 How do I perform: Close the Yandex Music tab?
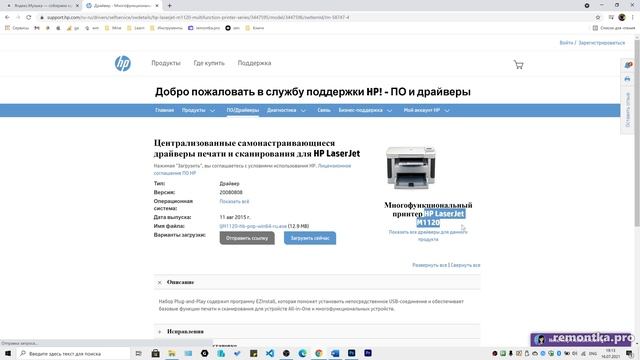[77, 6]
